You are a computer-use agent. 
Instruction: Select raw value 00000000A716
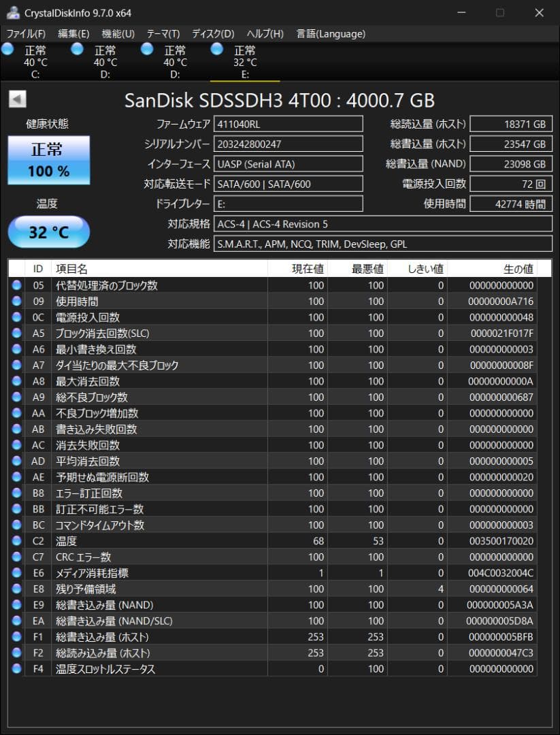pyautogui.click(x=501, y=301)
